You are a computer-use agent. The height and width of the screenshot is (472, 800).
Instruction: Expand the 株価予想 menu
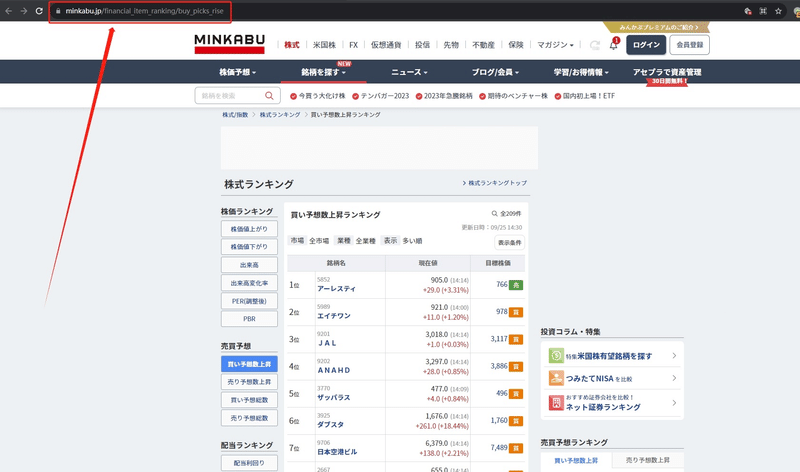(x=237, y=72)
